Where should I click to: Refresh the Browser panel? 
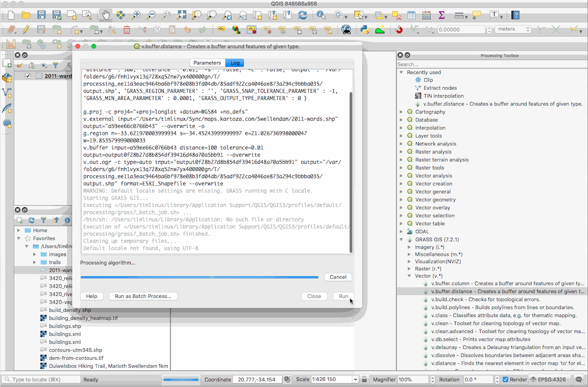[31, 220]
